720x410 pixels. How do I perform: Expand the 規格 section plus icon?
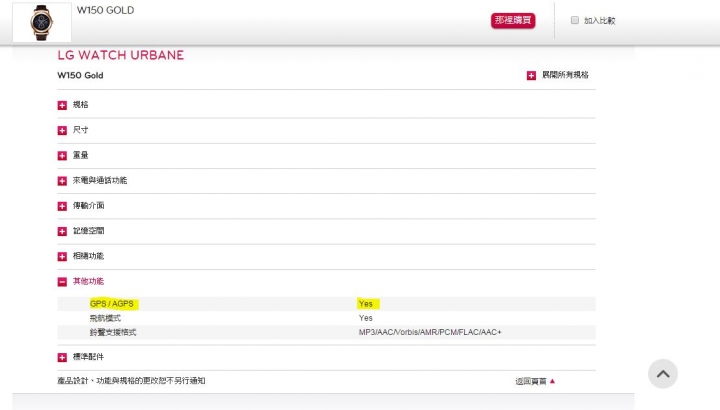pyautogui.click(x=62, y=105)
